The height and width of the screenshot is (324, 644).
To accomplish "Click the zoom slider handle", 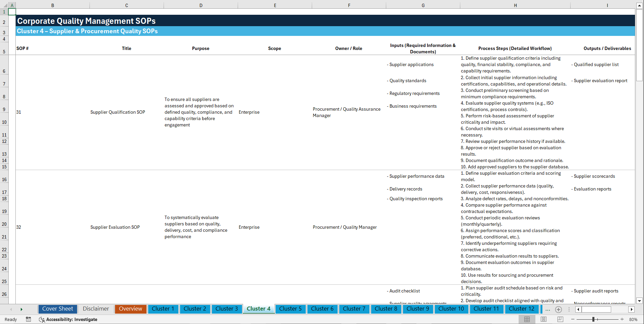I will pos(593,319).
